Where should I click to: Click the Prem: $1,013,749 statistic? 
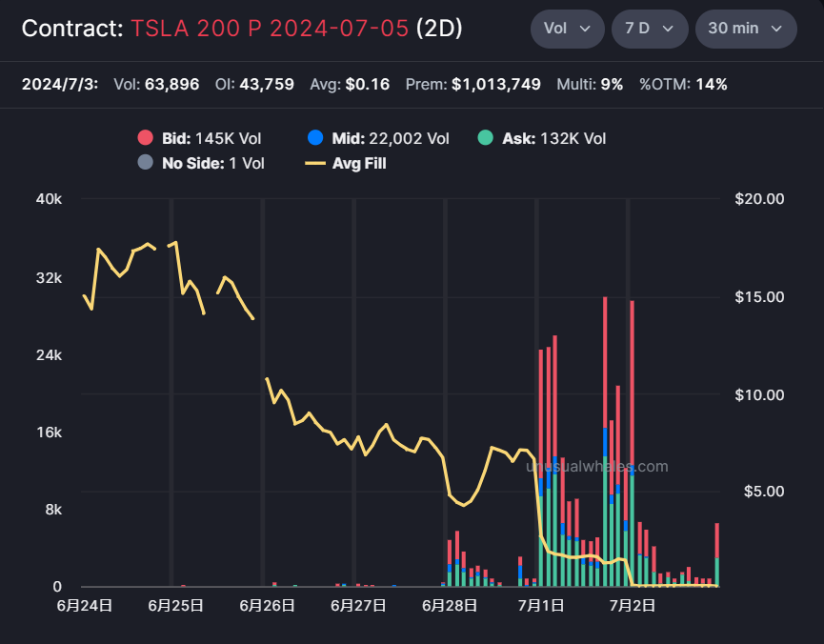[x=472, y=84]
